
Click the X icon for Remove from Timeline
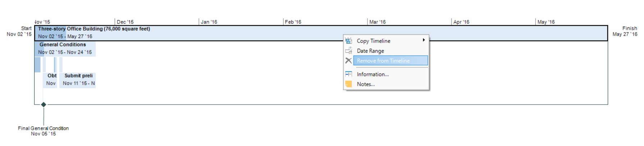[348, 61]
